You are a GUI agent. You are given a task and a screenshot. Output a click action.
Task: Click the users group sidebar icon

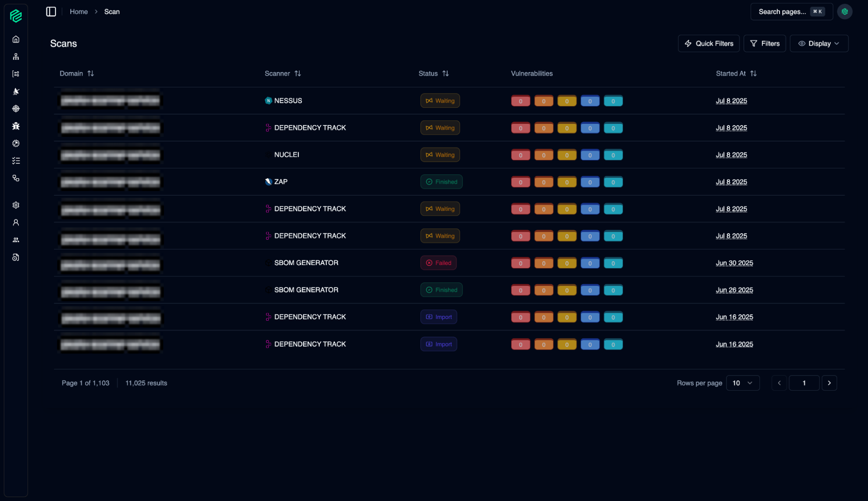pyautogui.click(x=16, y=240)
